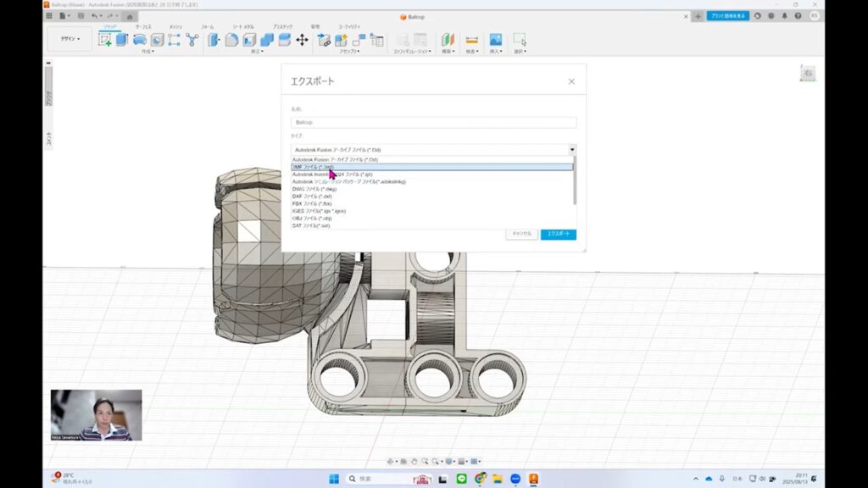The width and height of the screenshot is (868, 488).
Task: Select the Extrude box icon
Action: point(122,39)
